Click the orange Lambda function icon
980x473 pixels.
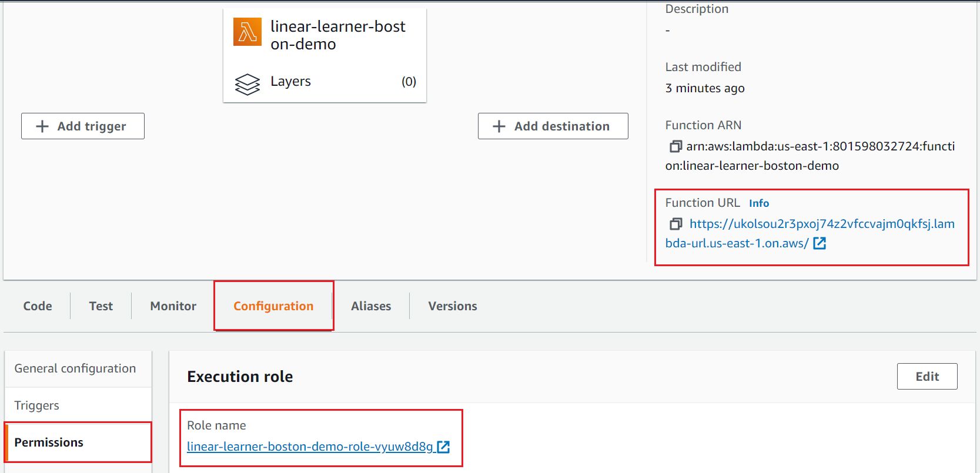coord(247,32)
